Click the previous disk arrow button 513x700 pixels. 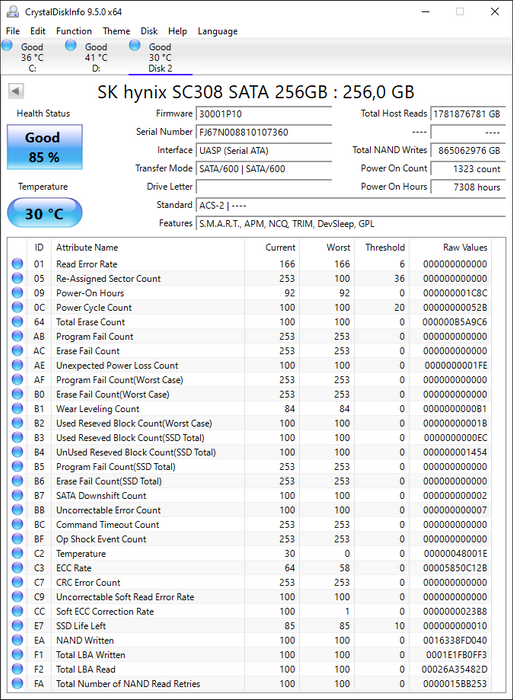[16, 92]
